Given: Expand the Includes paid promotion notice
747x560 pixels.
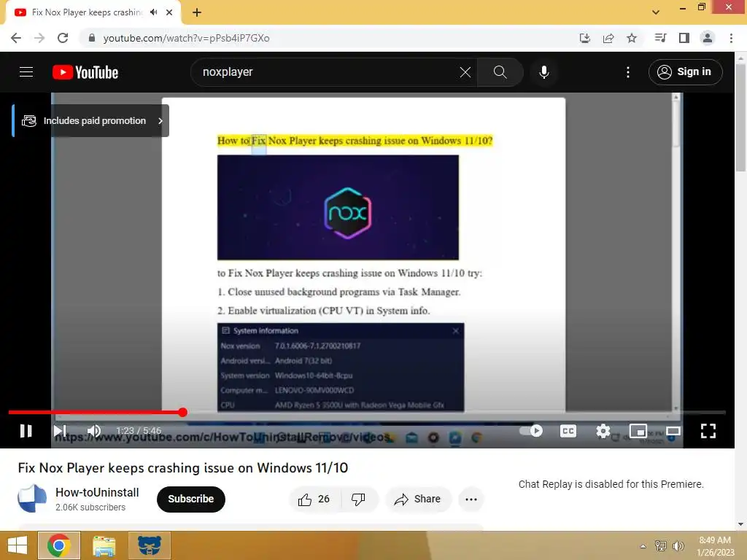Looking at the screenshot, I should pos(91,121).
